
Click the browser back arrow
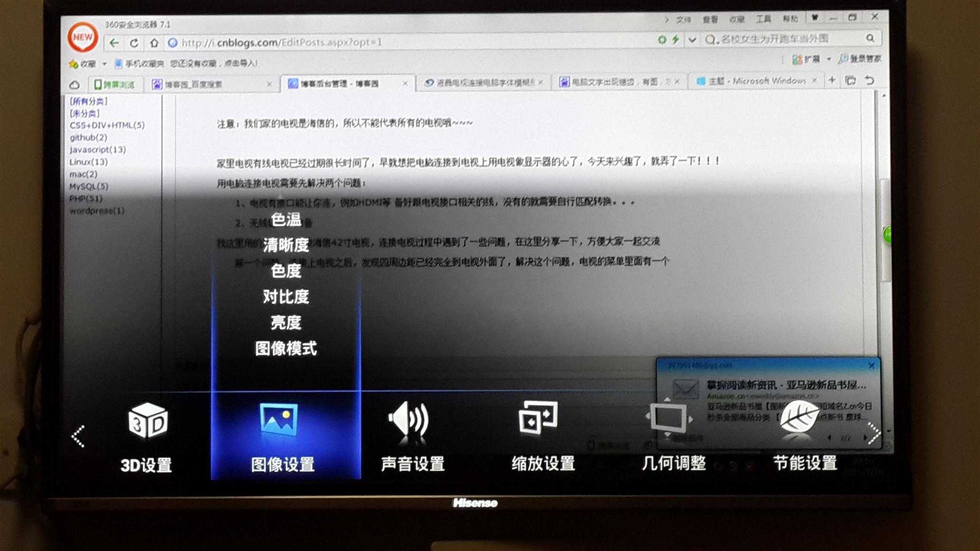(114, 43)
